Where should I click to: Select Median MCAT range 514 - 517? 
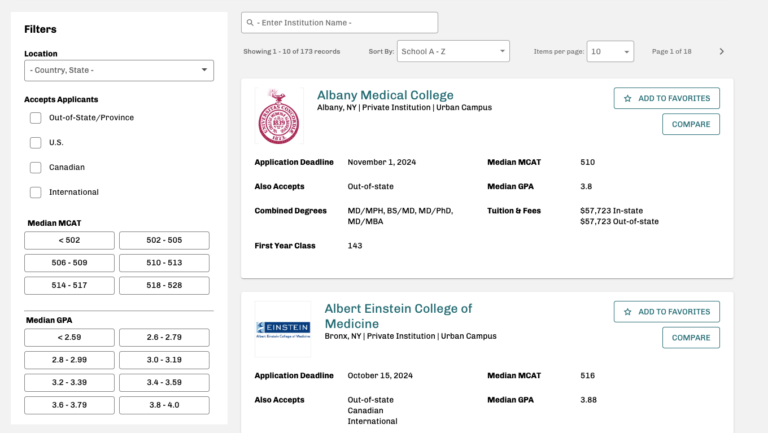point(70,286)
